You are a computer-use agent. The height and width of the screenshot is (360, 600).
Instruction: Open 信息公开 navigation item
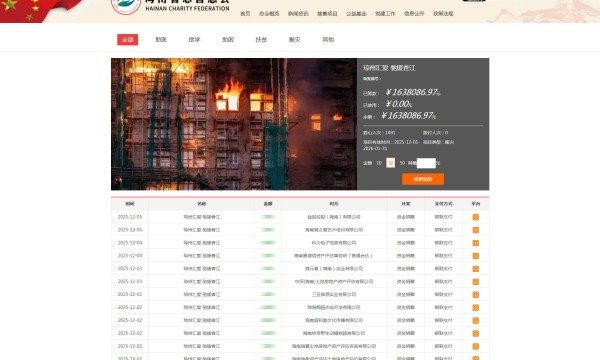414,13
